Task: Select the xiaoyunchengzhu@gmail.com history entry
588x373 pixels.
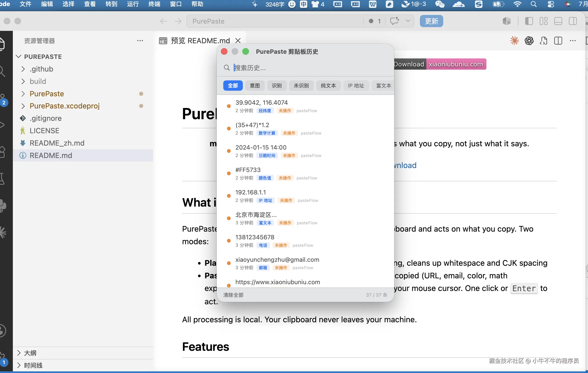Action: pyautogui.click(x=305, y=263)
